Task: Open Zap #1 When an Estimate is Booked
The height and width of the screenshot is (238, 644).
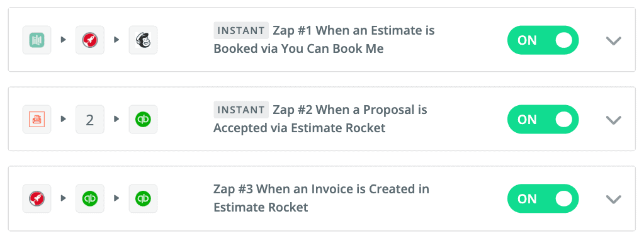Action: pos(324,40)
